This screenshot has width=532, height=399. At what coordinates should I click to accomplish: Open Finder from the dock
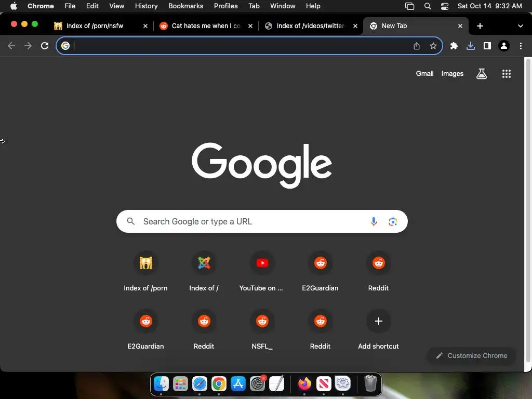click(161, 384)
